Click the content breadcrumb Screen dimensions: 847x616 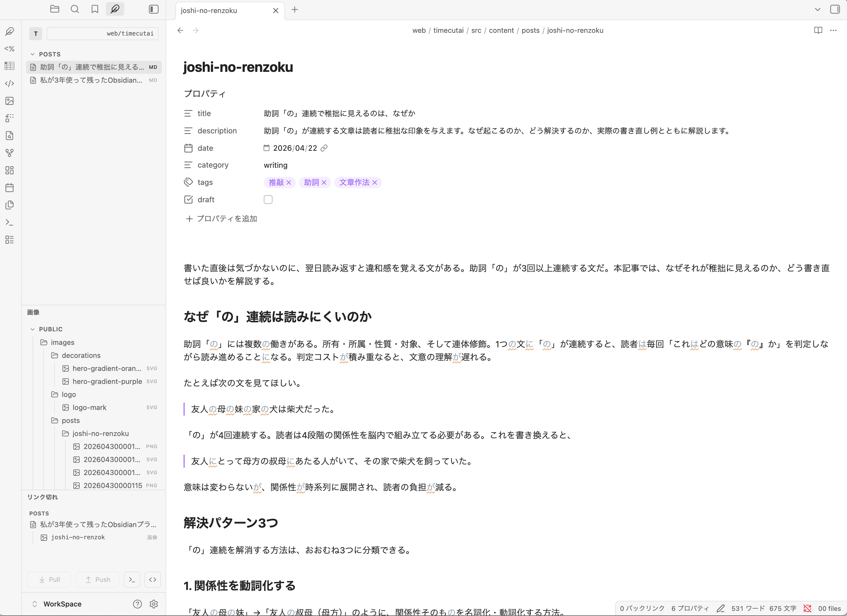pos(501,30)
